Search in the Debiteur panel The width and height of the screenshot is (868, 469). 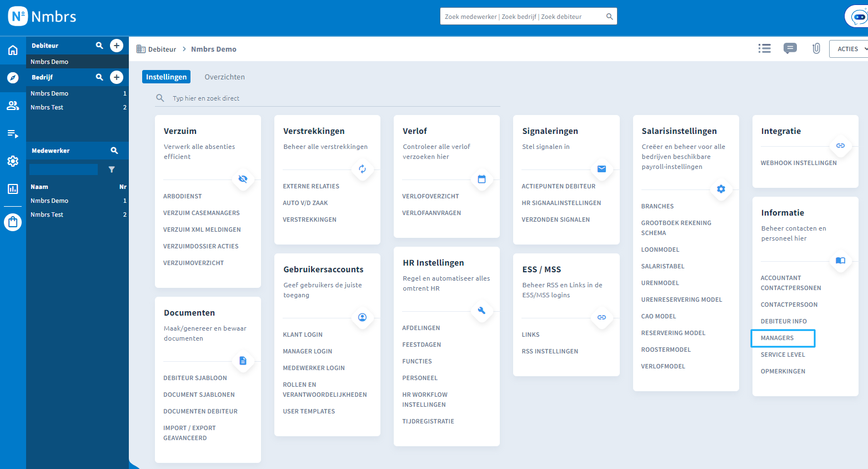[x=99, y=46]
